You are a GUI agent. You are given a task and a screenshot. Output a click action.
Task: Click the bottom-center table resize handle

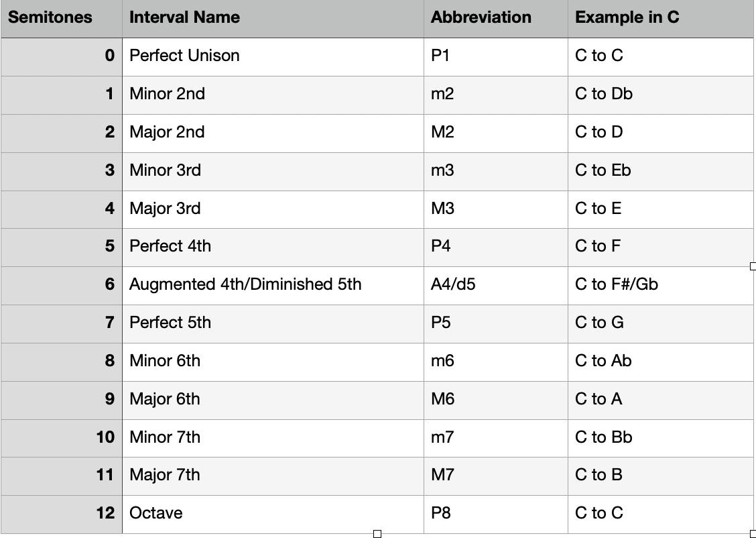[377, 534]
